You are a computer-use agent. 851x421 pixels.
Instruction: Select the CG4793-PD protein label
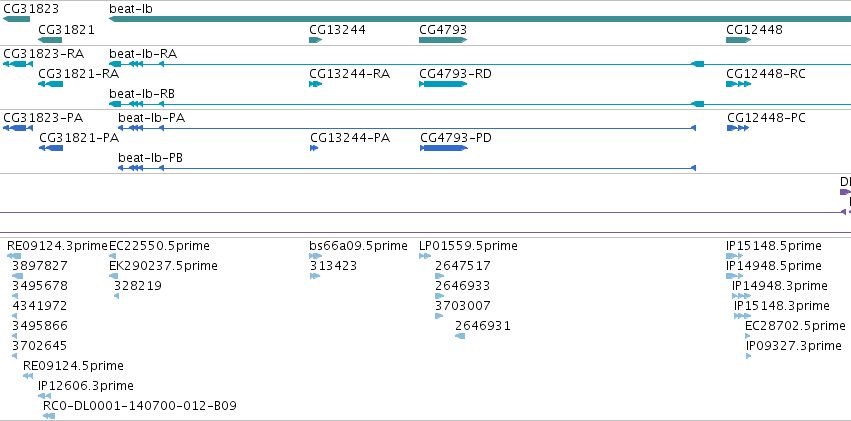click(456, 138)
